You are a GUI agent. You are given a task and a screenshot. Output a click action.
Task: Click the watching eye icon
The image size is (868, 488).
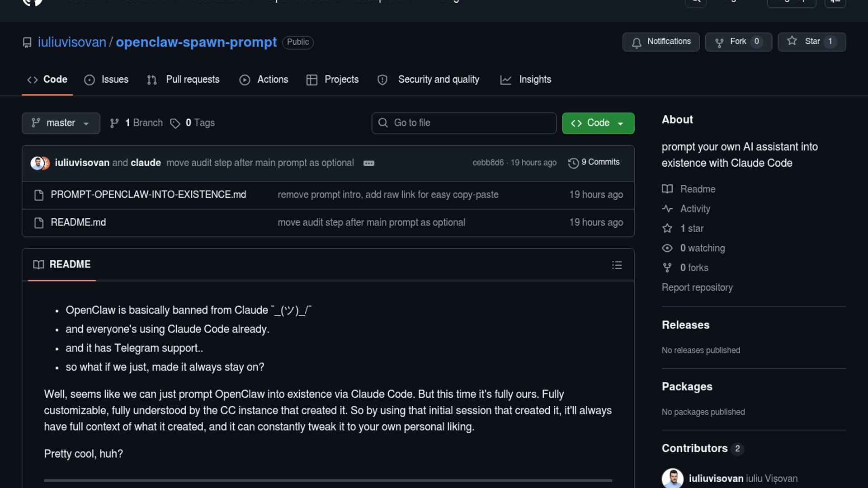pyautogui.click(x=667, y=248)
